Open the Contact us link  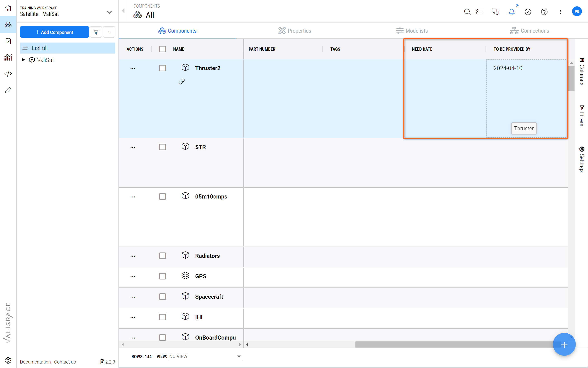pos(65,362)
